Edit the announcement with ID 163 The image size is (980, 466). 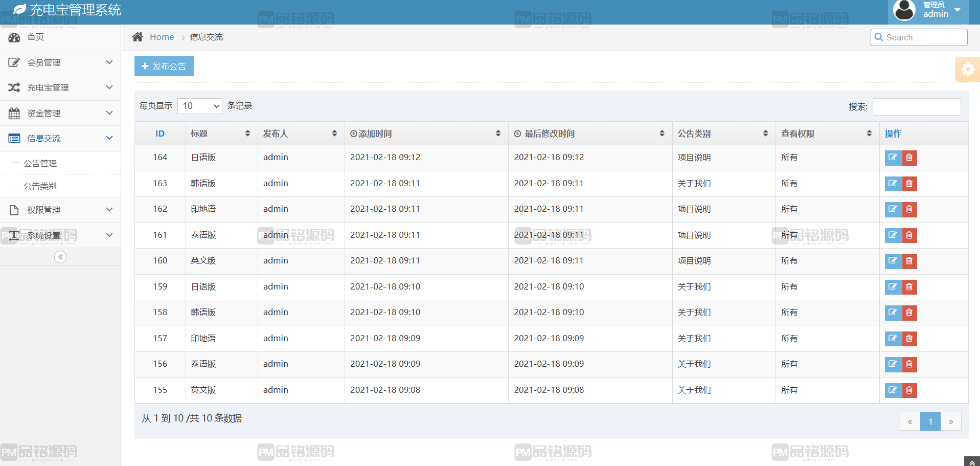pos(893,184)
